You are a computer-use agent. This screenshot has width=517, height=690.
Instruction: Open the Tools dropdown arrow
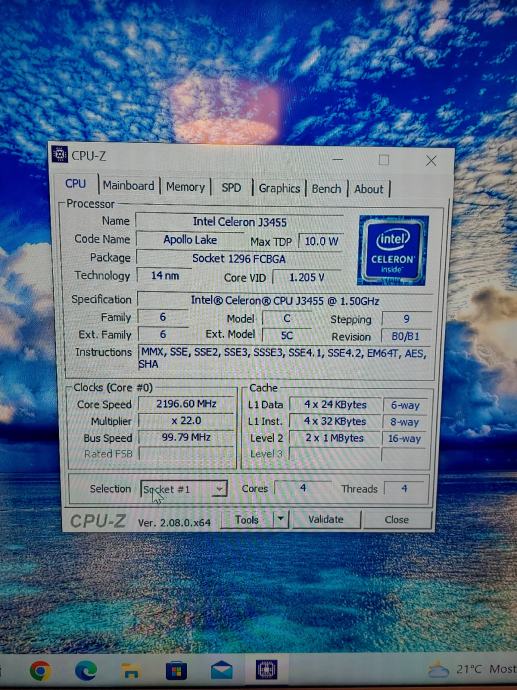pos(281,519)
